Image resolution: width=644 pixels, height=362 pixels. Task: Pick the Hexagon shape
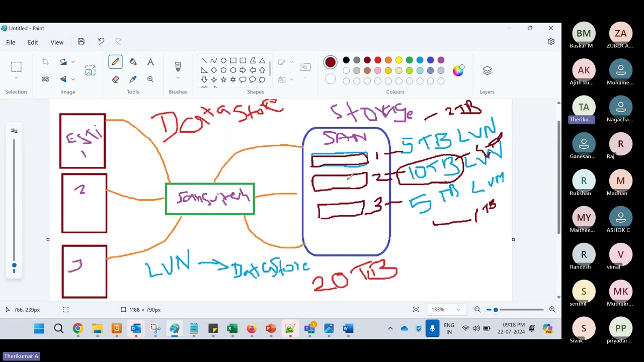(x=233, y=70)
